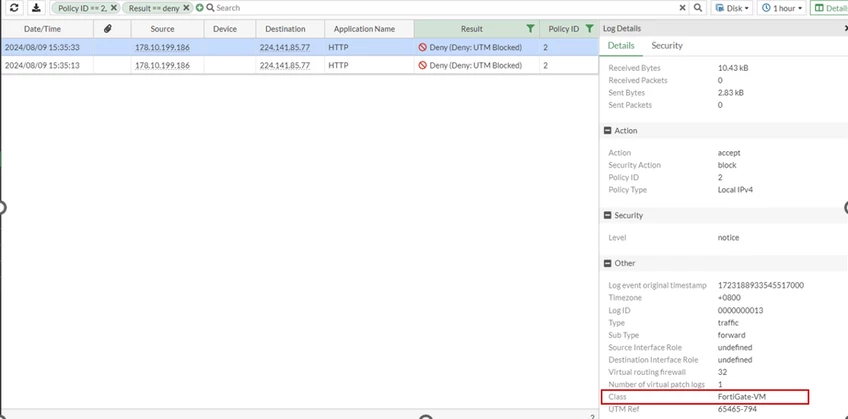
Task: Click the UTM Ref value 65465-794
Action: coord(737,410)
